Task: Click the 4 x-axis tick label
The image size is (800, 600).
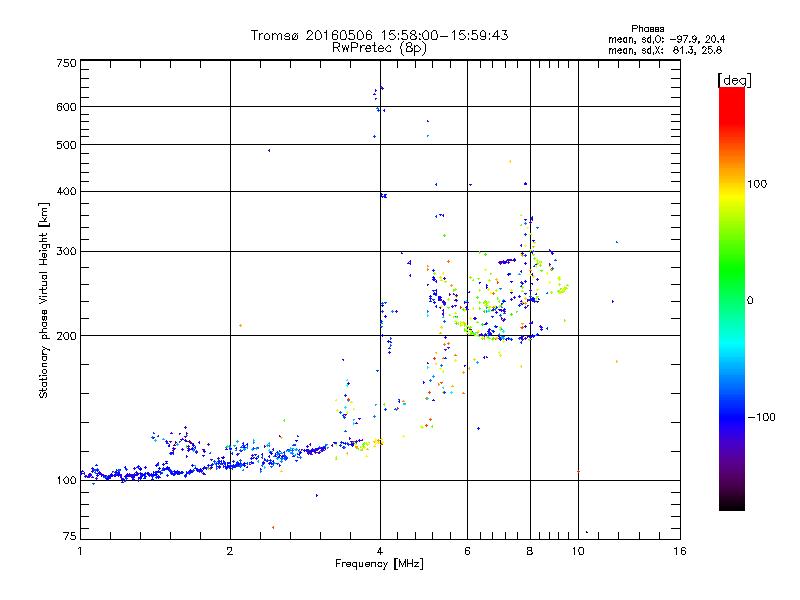Action: [x=380, y=551]
